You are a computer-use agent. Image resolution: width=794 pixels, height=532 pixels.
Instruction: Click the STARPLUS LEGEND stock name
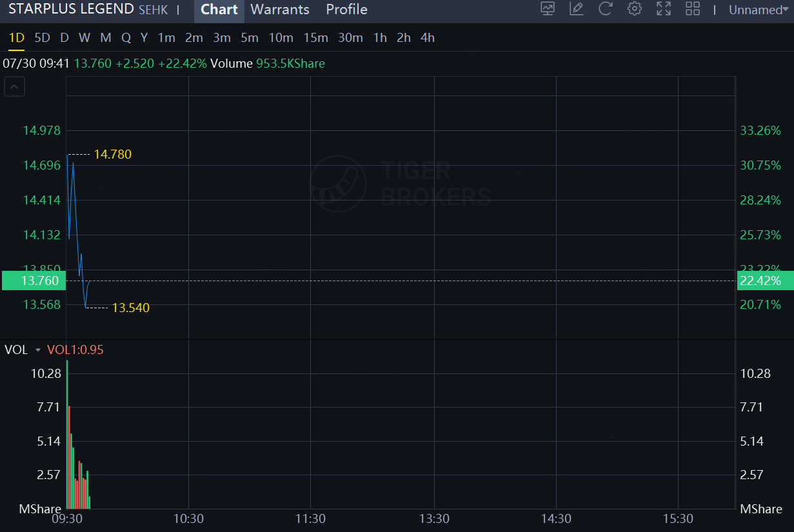click(x=71, y=10)
